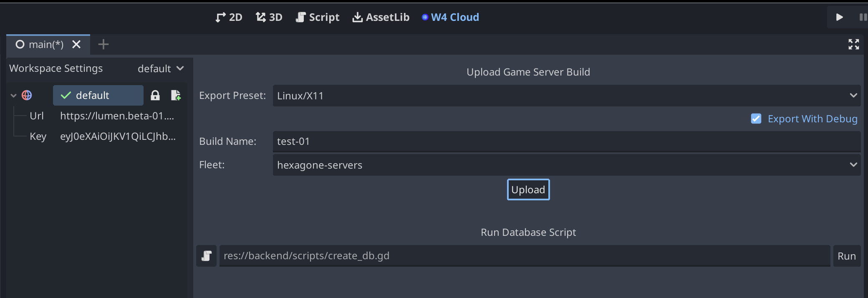The image size is (868, 298).
Task: Click the Upload button
Action: click(528, 189)
